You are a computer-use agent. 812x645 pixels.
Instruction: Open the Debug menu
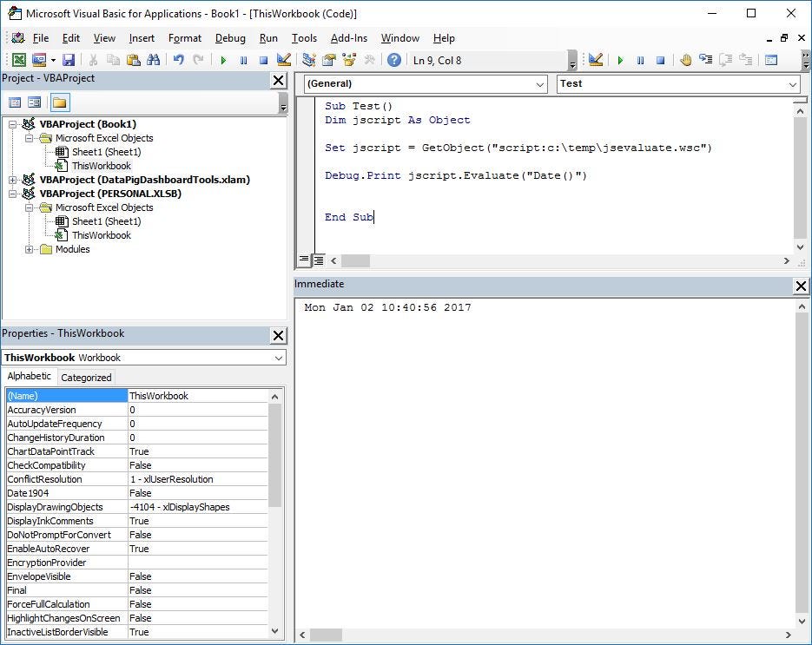[x=230, y=38]
